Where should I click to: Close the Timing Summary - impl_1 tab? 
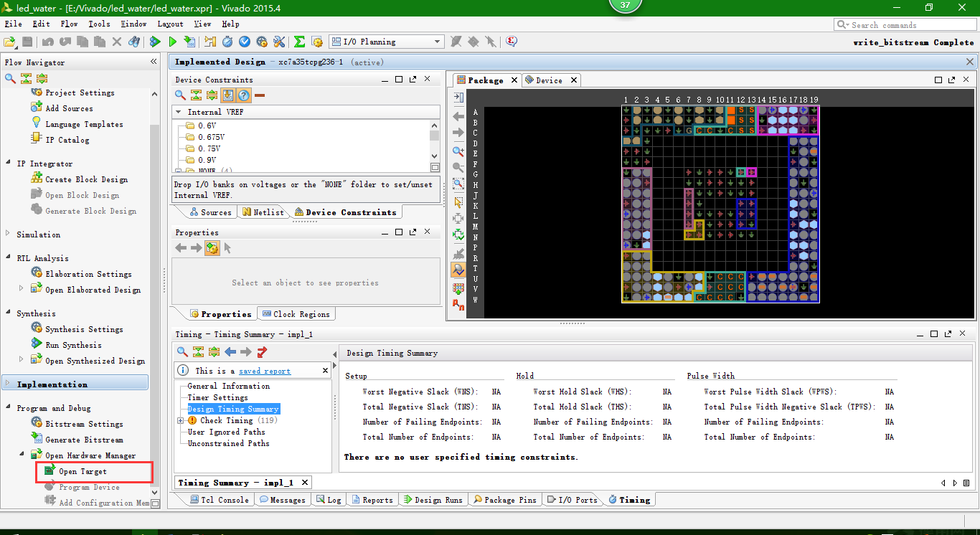(x=304, y=483)
